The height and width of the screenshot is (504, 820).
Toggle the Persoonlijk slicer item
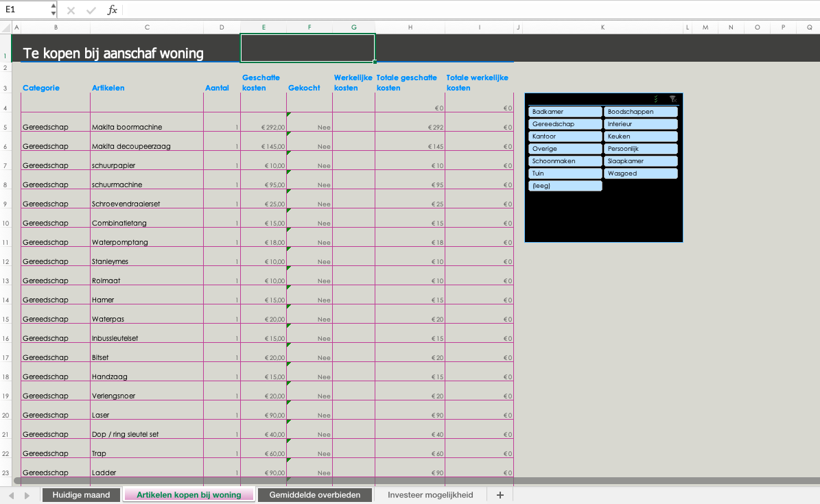(x=641, y=149)
